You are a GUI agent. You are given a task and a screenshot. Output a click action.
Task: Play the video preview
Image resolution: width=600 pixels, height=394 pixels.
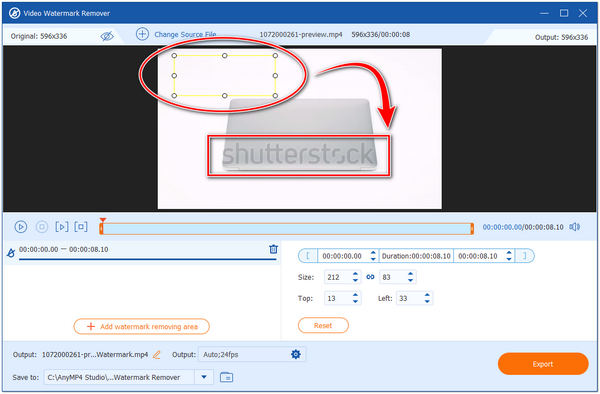tap(21, 227)
